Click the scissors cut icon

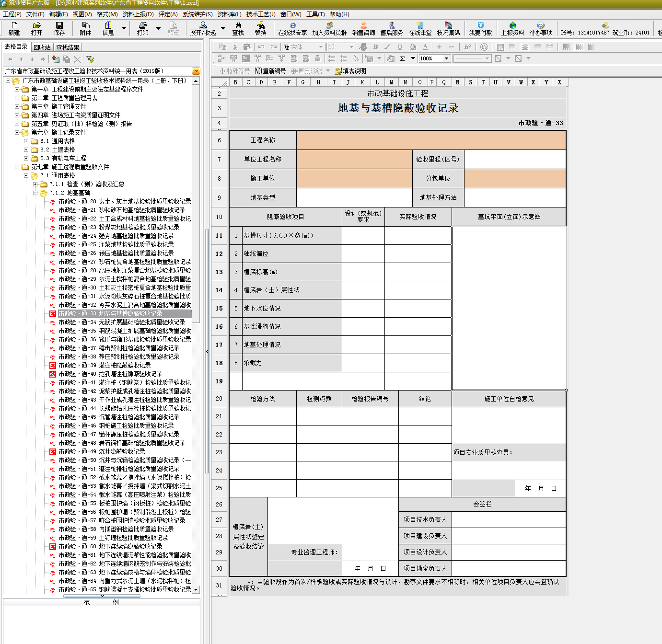(235, 47)
